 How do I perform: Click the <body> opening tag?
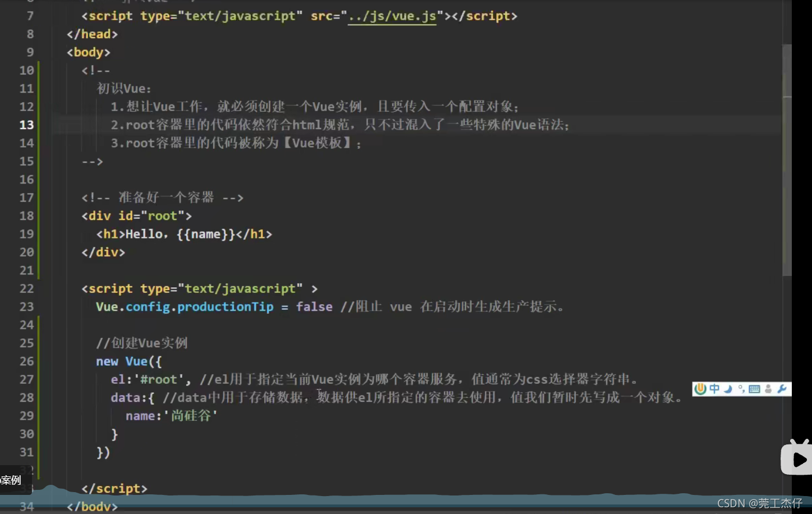pyautogui.click(x=89, y=52)
